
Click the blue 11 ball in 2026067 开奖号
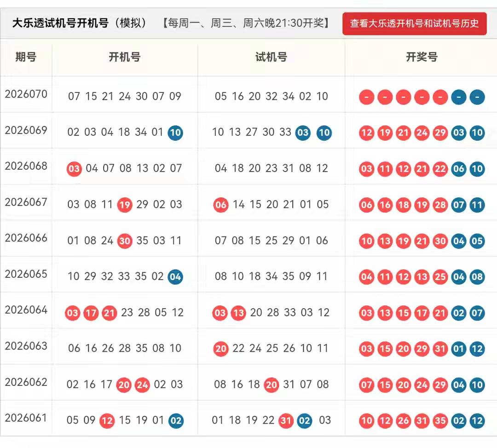point(477,205)
